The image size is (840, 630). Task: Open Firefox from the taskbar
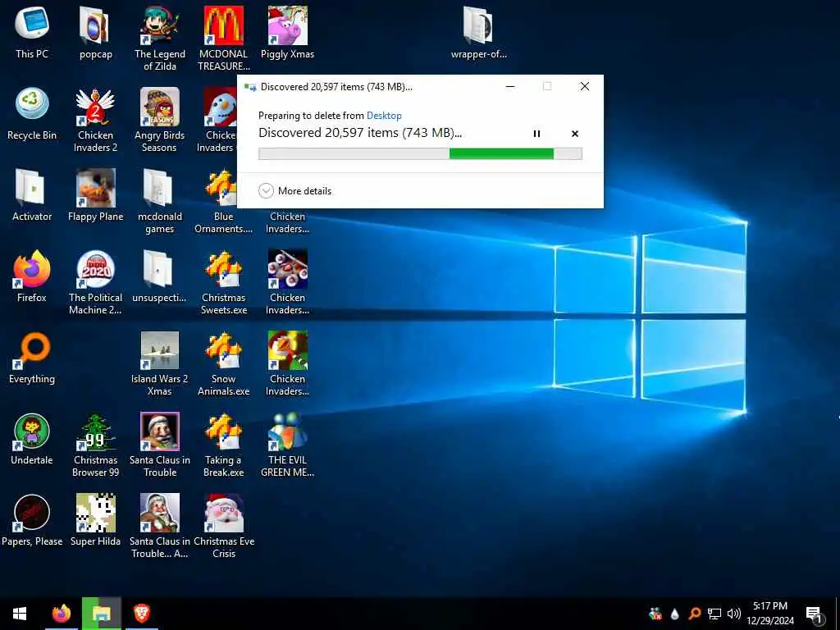(x=62, y=614)
